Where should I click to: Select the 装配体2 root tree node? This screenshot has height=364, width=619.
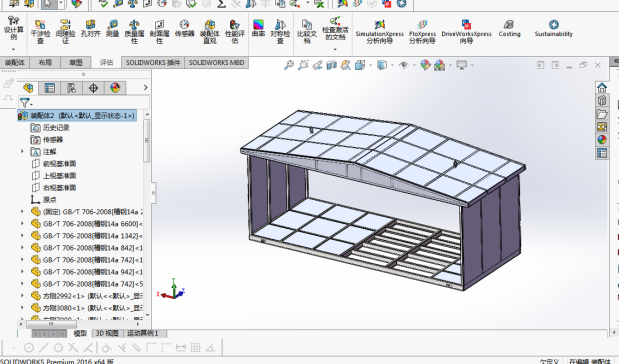point(77,116)
